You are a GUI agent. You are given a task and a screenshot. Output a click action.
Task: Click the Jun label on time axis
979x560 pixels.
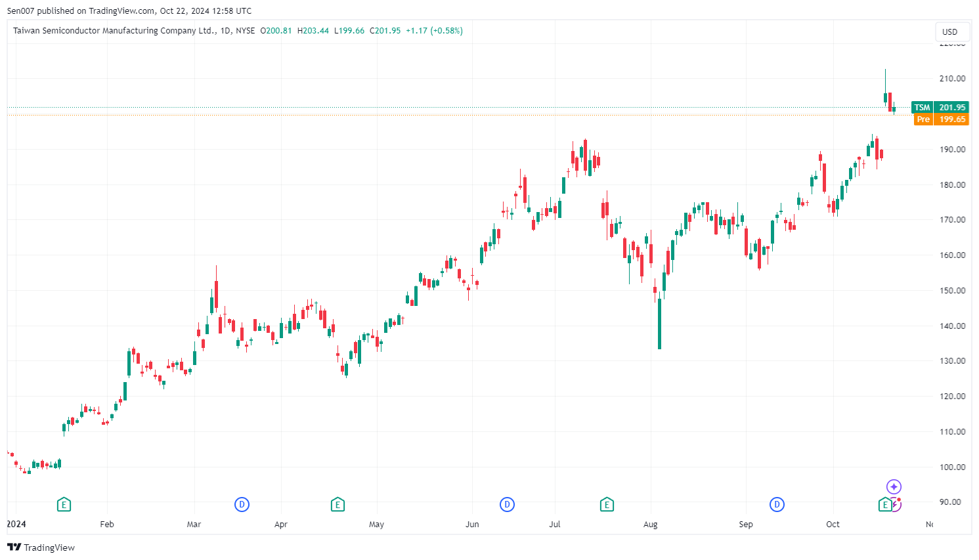coord(472,524)
